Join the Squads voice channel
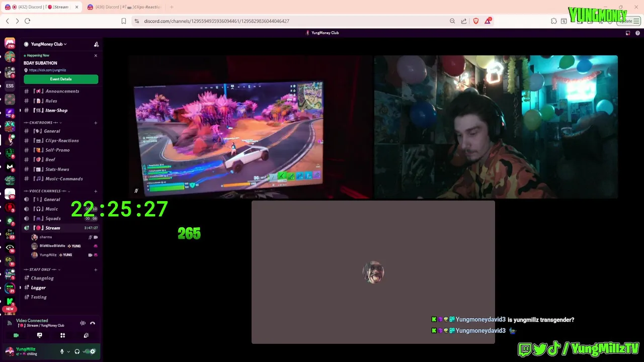 (x=61, y=218)
